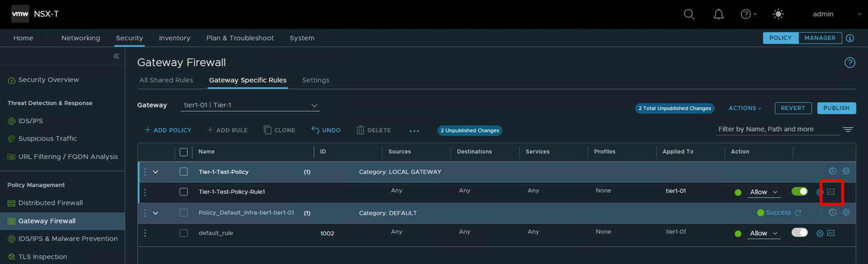
Task: Click the clock icon on Tier-1-Test-Policy
Action: click(x=832, y=171)
